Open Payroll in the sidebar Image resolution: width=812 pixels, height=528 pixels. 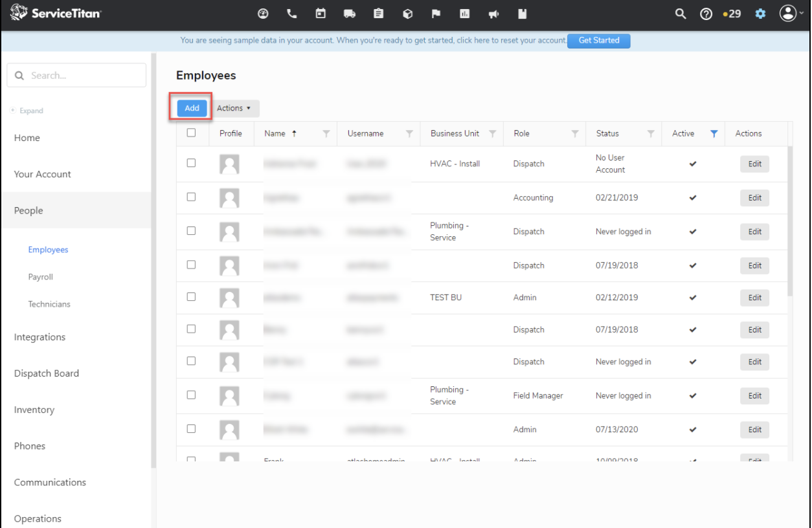(41, 277)
